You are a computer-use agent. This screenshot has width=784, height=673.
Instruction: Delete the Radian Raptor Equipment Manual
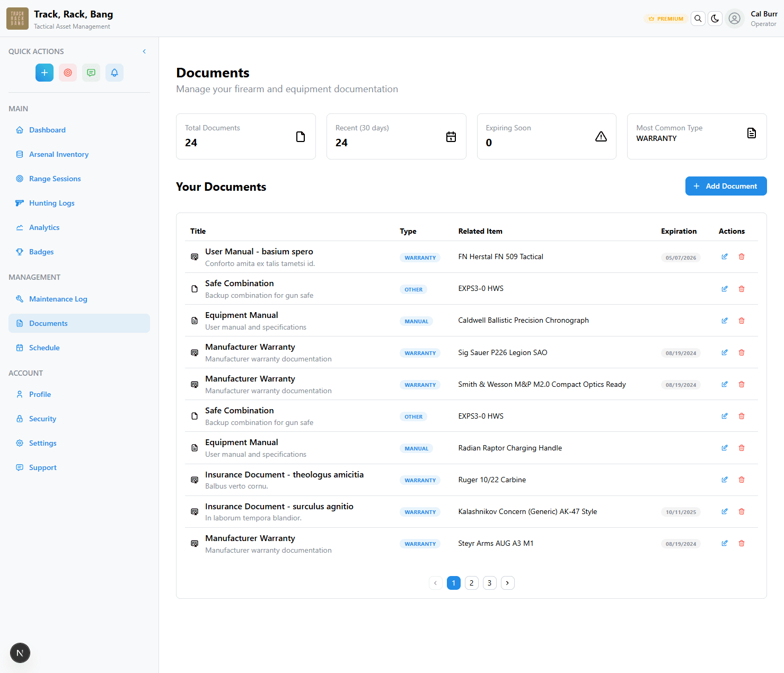[x=742, y=448]
